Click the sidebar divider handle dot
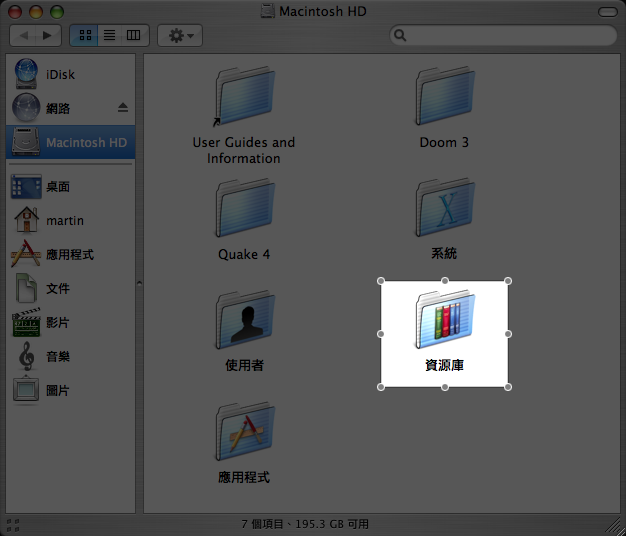 tap(139, 283)
